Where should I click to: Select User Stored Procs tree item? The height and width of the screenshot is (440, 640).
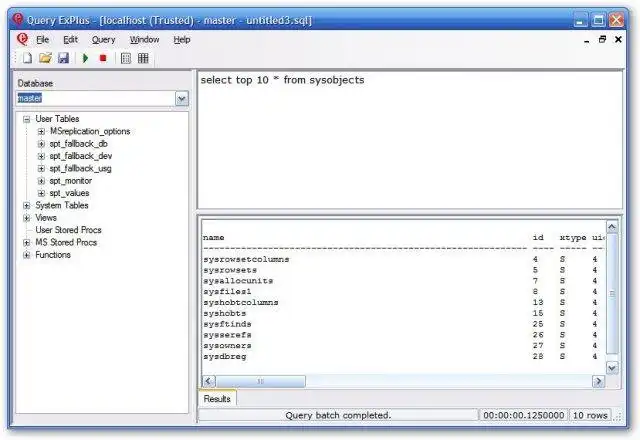click(x=68, y=230)
